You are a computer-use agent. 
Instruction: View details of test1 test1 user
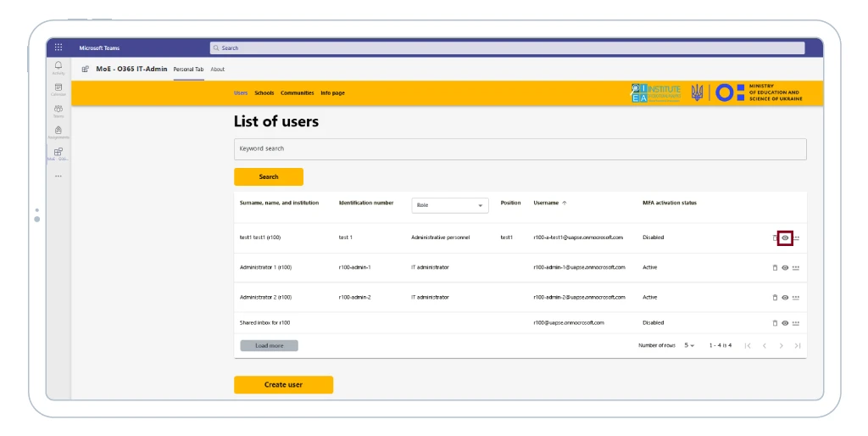tap(785, 238)
